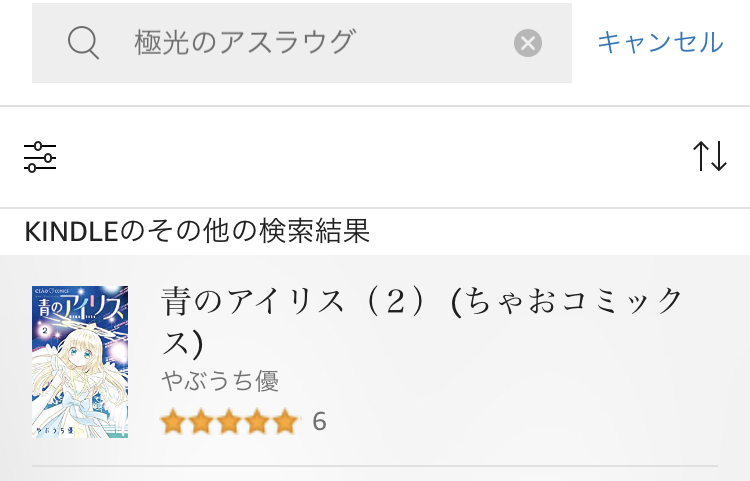Image resolution: width=750 pixels, height=481 pixels.
Task: Tap the author name やぶうち優
Action: (x=219, y=381)
